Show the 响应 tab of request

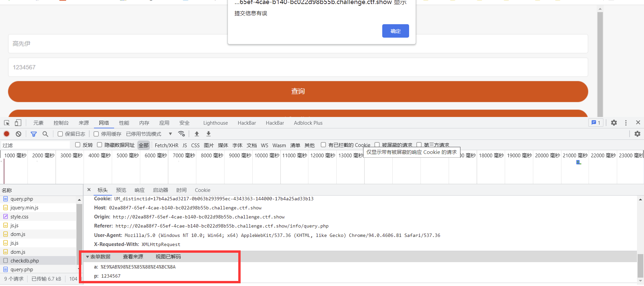click(140, 190)
